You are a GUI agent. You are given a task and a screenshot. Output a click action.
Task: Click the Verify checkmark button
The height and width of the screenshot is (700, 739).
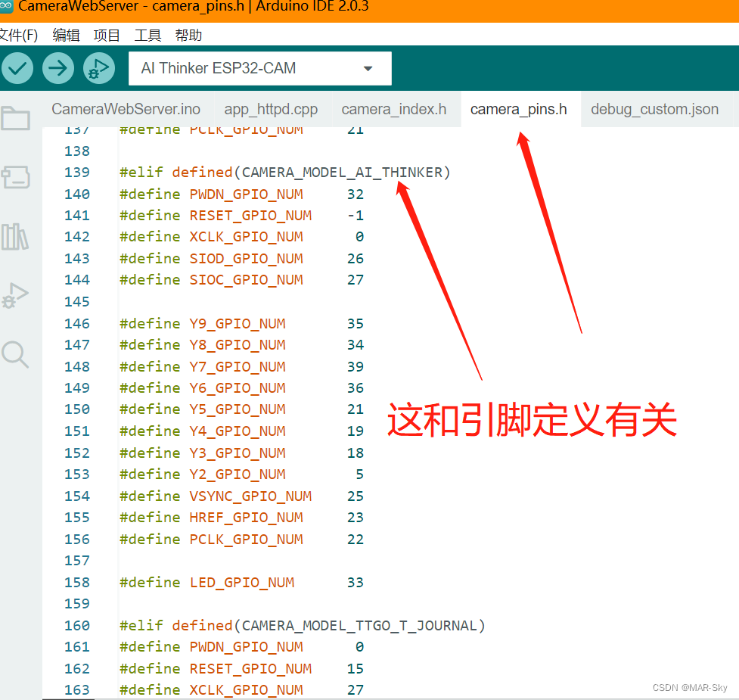(x=17, y=68)
